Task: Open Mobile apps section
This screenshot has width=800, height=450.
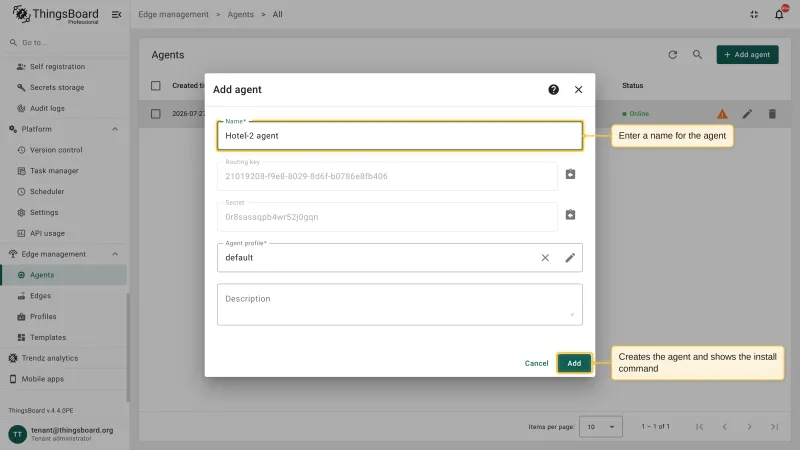Action: click(x=42, y=379)
